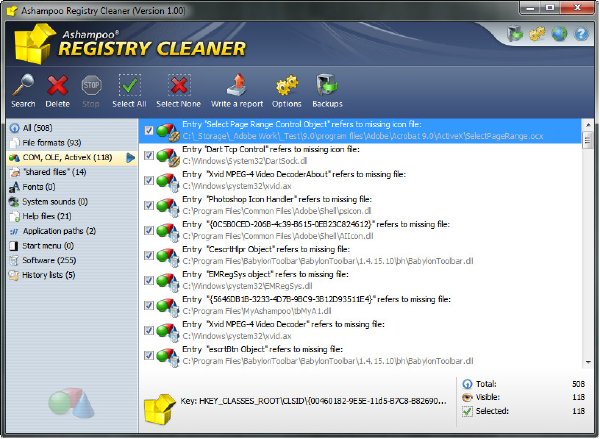Image resolution: width=600 pixels, height=439 pixels.
Task: Click the Select All checkmark icon
Action: 129,85
